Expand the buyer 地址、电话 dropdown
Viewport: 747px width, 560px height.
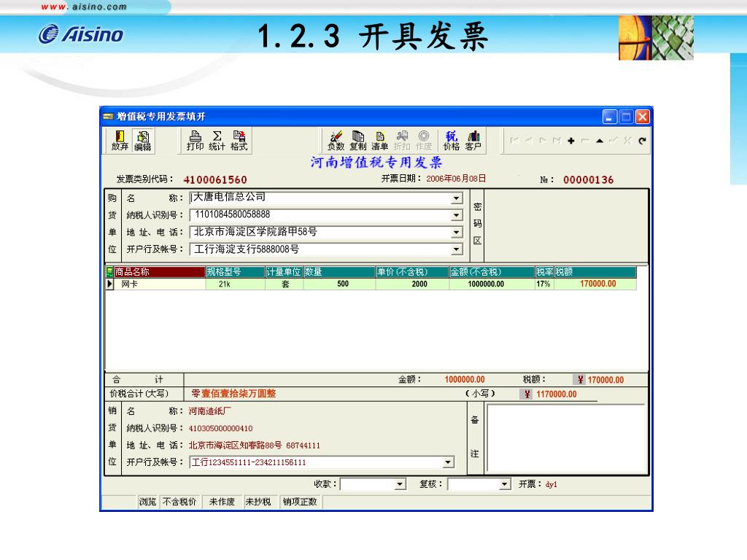click(x=456, y=233)
